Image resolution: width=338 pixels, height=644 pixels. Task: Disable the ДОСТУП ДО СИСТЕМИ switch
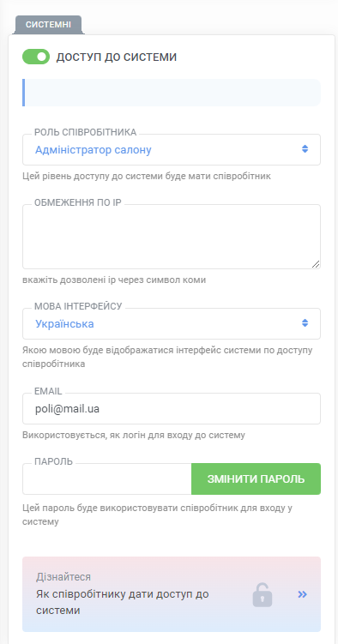click(36, 57)
